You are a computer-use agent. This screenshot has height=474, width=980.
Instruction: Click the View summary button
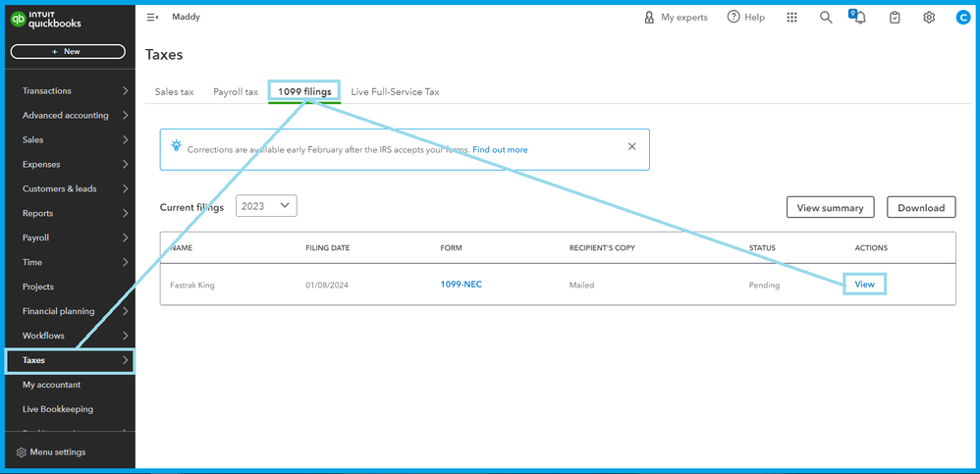tap(830, 208)
